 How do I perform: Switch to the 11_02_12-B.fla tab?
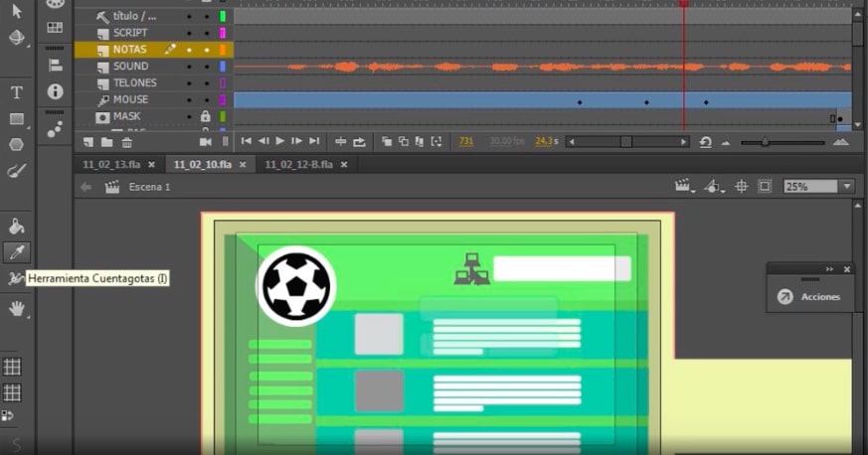coord(299,164)
